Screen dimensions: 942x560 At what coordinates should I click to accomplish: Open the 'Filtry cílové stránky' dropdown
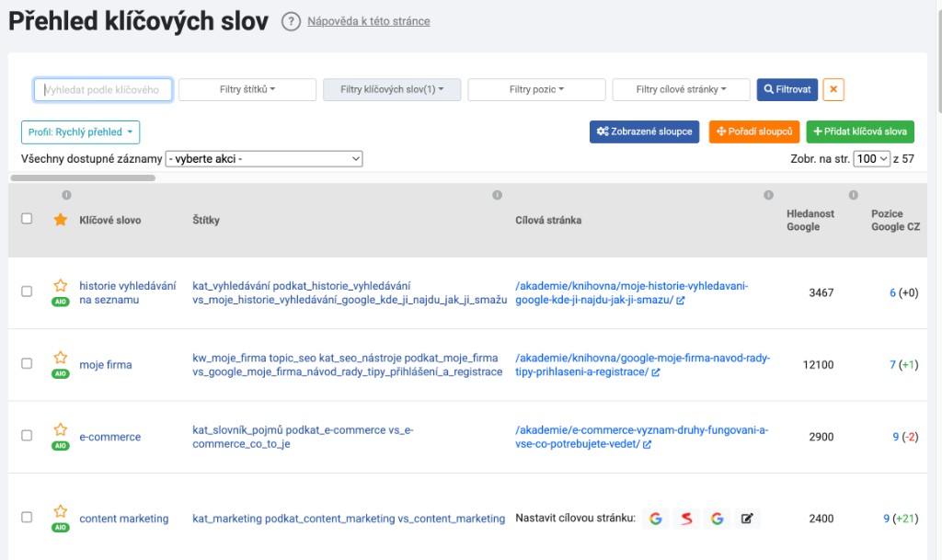(x=682, y=89)
